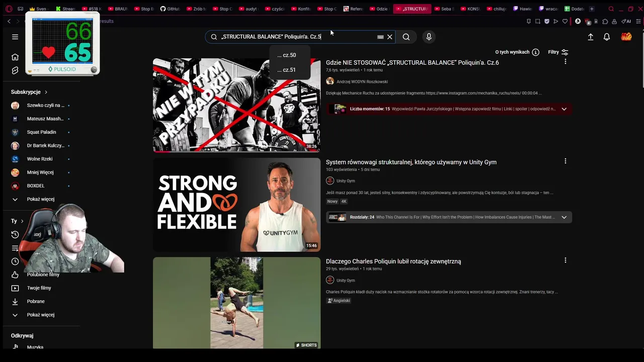The width and height of the screenshot is (644, 362).
Task: Switch to the 'Hawle' Twitch tab
Action: tap(523, 9)
